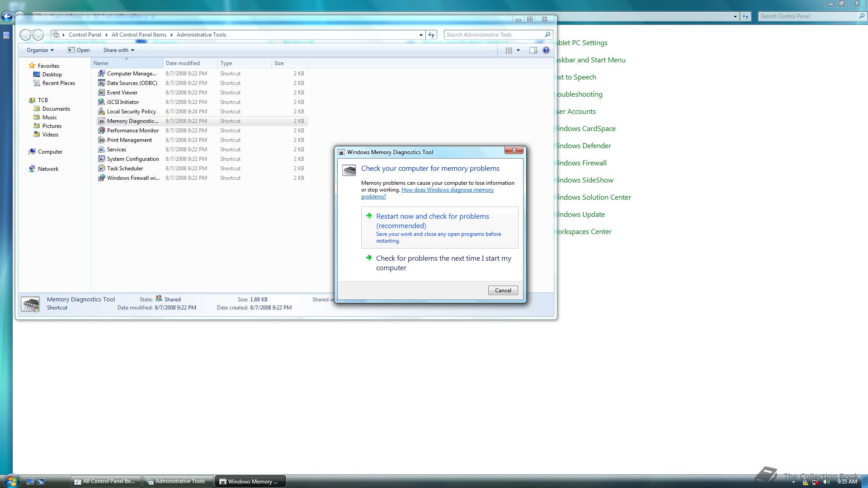Open Windows Defender link in Control Panel
Viewport: 868px width, 488px height.
[584, 146]
